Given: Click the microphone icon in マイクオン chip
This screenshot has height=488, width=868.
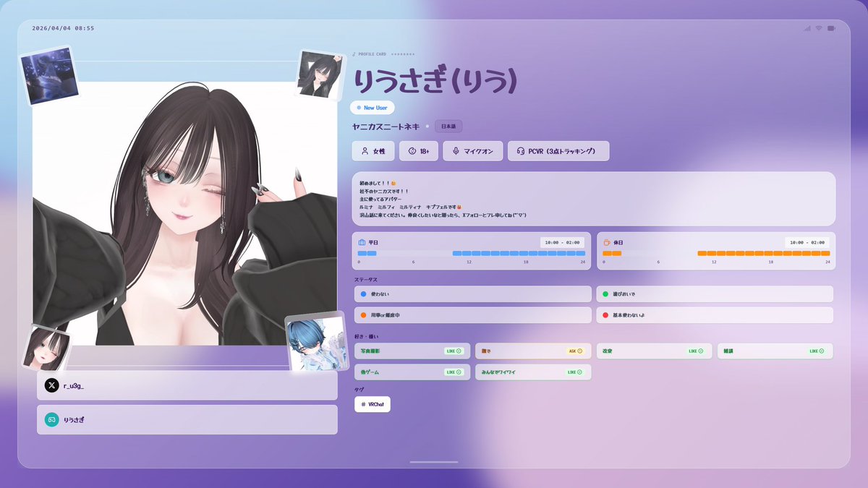Looking at the screenshot, I should pos(456,151).
